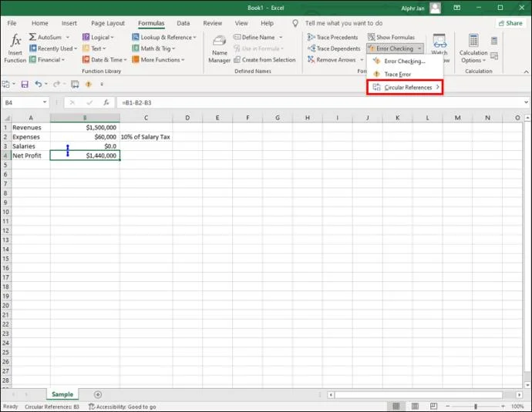The width and height of the screenshot is (532, 412).
Task: Expand the Error Checking dropdown arrow
Action: point(419,49)
